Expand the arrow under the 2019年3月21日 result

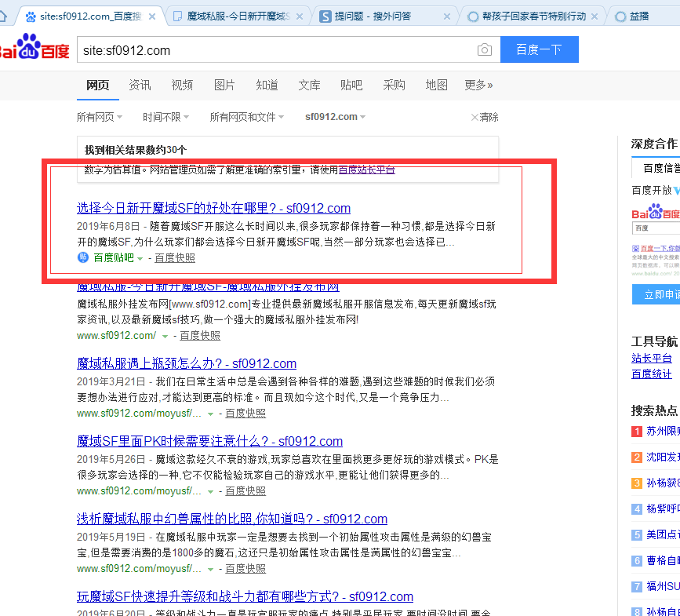coord(210,414)
